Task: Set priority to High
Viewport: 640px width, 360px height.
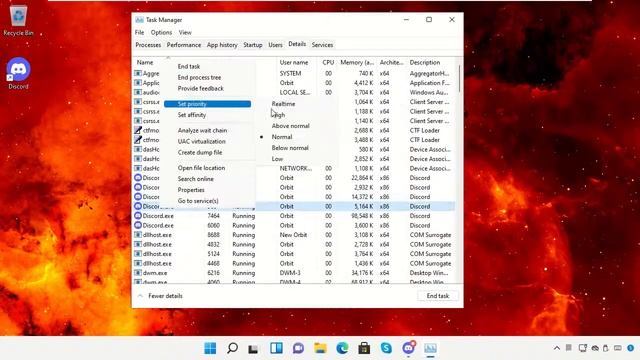Action: coord(279,115)
